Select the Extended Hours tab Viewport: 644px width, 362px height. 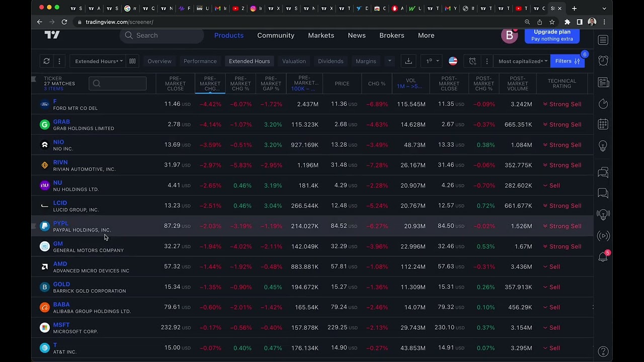click(x=249, y=61)
